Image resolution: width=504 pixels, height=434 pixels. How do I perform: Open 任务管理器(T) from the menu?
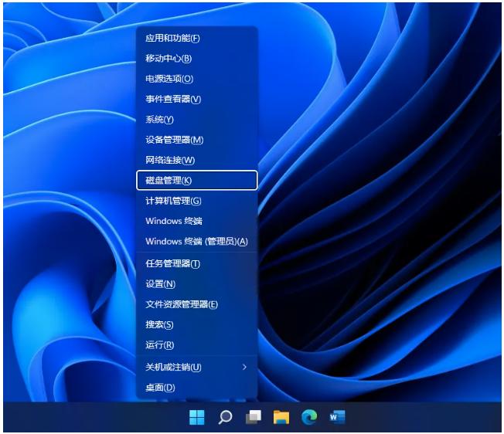point(196,263)
